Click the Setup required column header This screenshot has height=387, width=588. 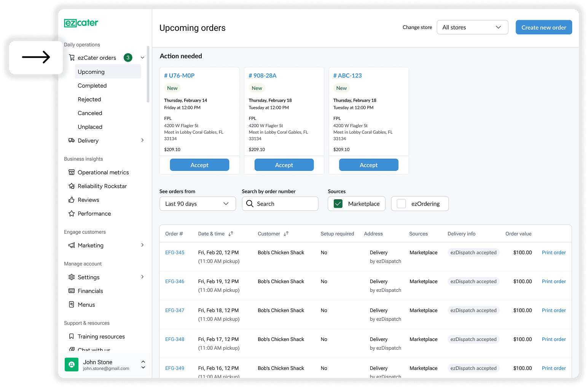[337, 234]
